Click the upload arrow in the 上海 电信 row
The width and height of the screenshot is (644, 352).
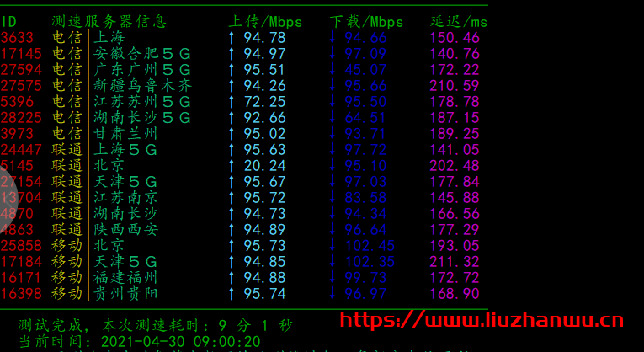232,38
